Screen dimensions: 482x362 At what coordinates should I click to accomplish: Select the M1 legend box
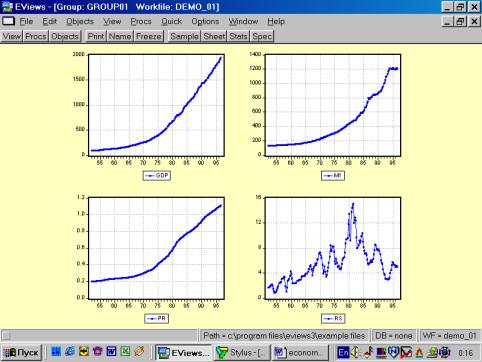333,175
